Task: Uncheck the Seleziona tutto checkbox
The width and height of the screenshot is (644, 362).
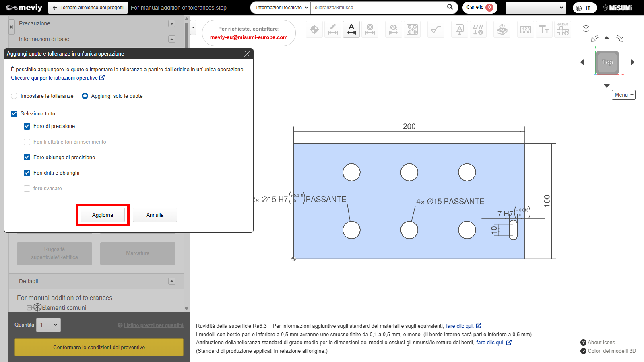Action: 14,114
